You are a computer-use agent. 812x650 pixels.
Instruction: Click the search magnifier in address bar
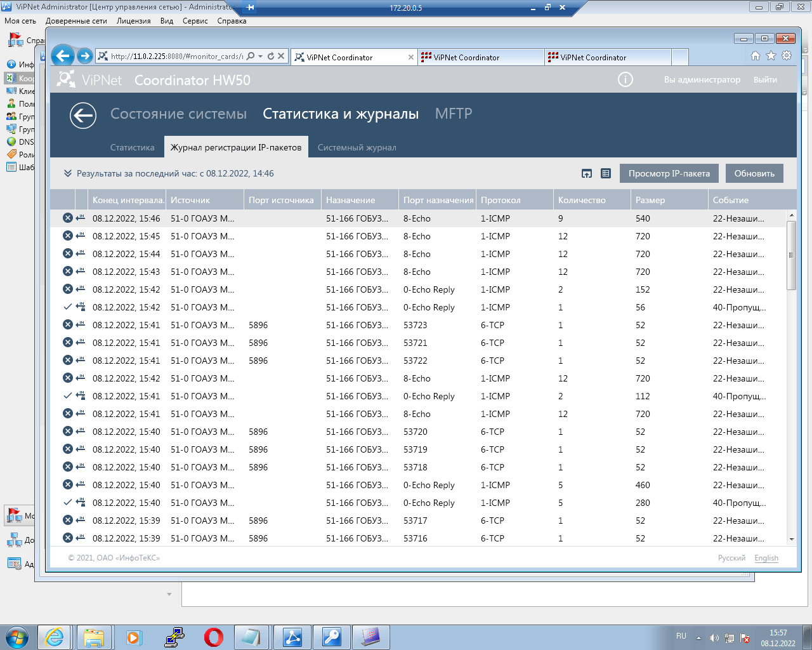tap(251, 56)
